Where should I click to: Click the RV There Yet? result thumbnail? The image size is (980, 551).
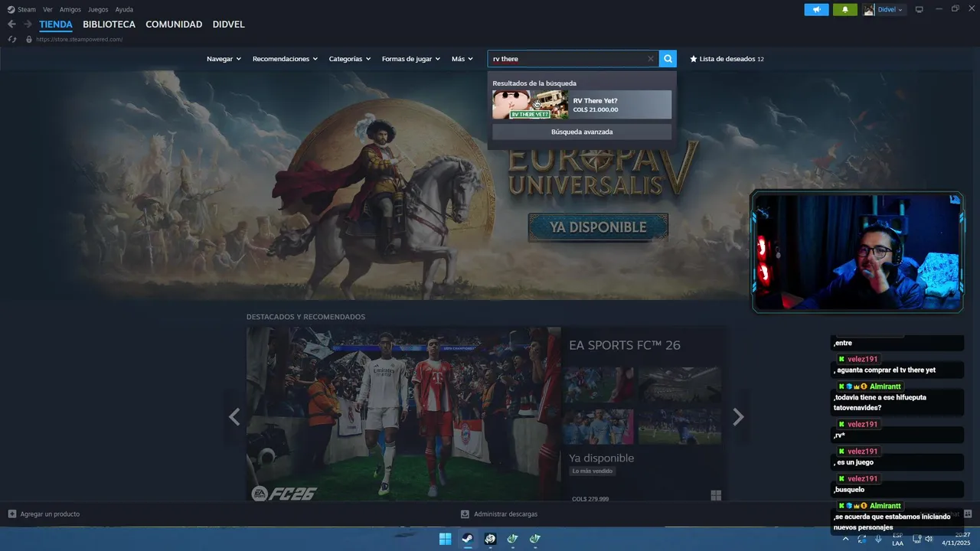[530, 105]
